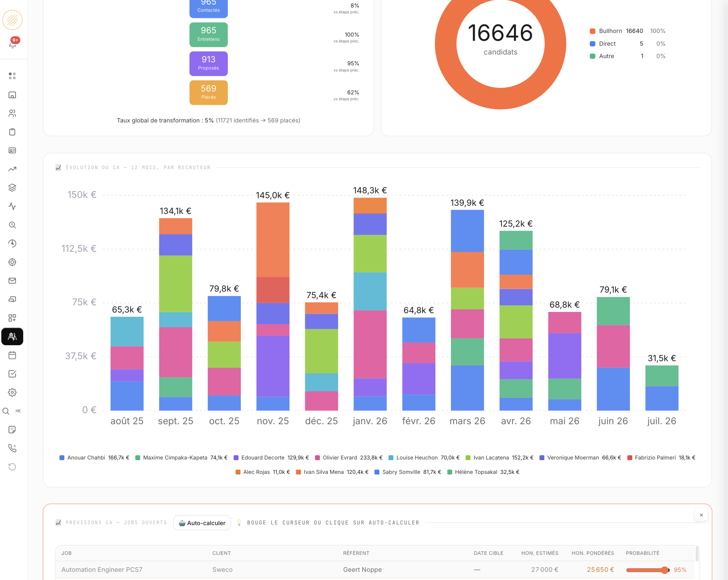This screenshot has width=728, height=580.
Task: Click the Geert Noppe référent cell
Action: tap(362, 570)
